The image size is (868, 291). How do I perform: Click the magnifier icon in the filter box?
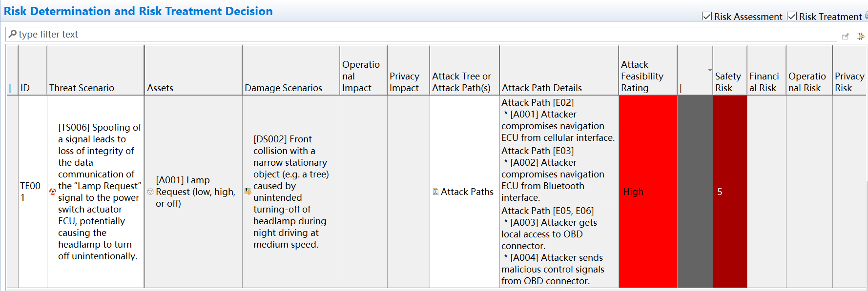point(13,34)
